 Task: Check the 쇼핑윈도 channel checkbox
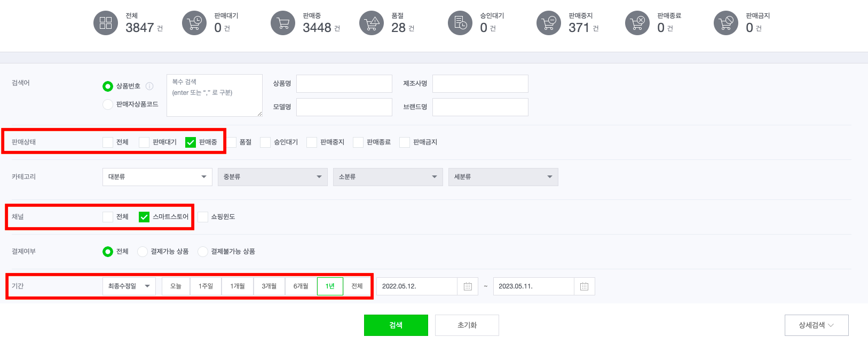pos(203,217)
